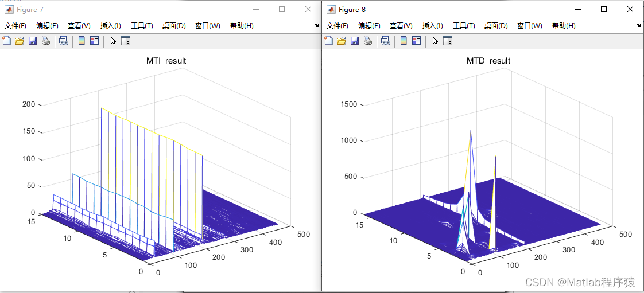The height and width of the screenshot is (293, 644).
Task: Click Insert Colorbar icon in Figure 8
Action: click(x=404, y=41)
